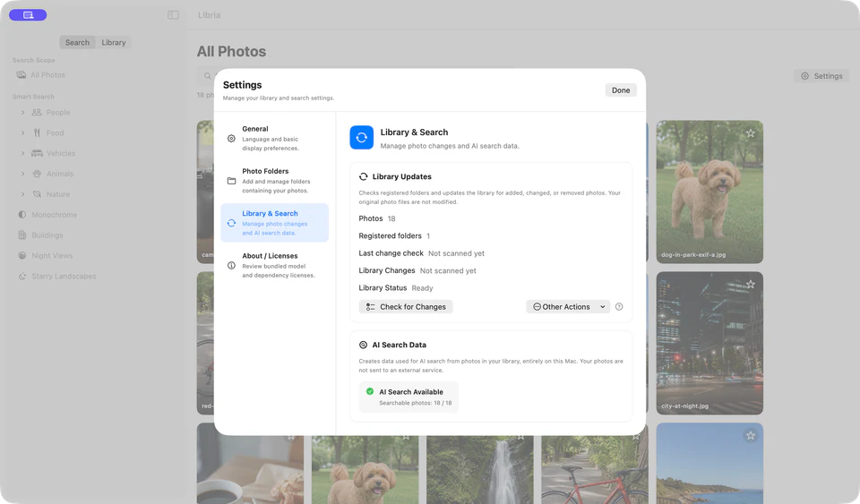Favorite the city-at-night.jpg photo star
860x504 pixels.
coord(751,285)
